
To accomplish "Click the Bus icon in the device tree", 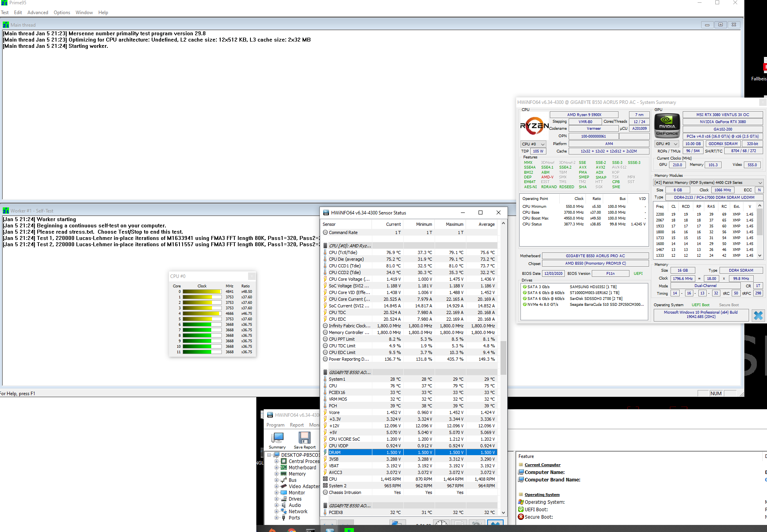I will [284, 480].
